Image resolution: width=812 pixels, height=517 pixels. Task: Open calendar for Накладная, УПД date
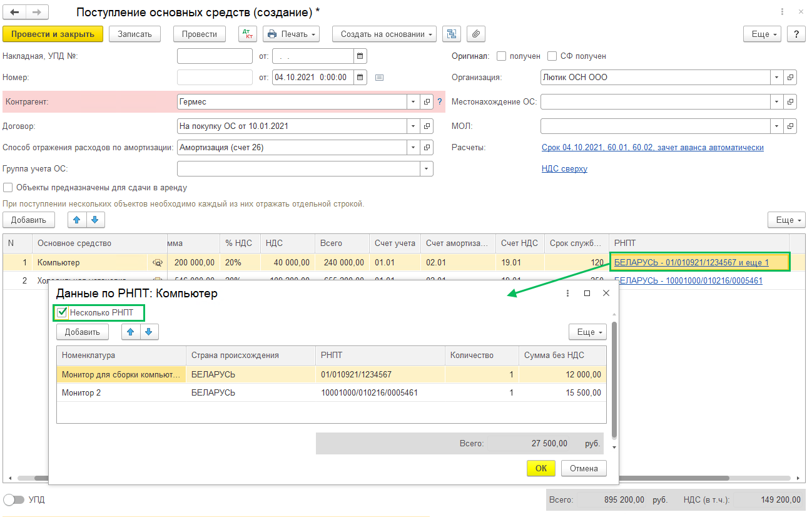(360, 56)
